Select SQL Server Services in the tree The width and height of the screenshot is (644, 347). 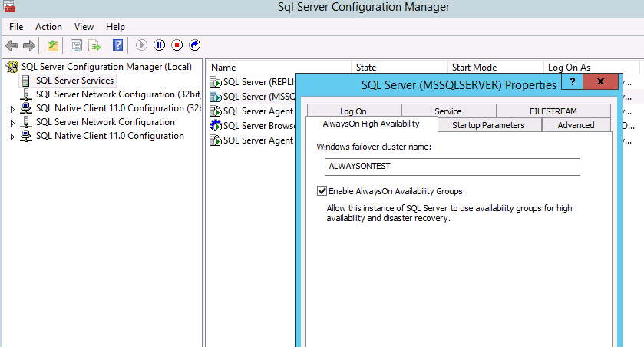pos(74,81)
